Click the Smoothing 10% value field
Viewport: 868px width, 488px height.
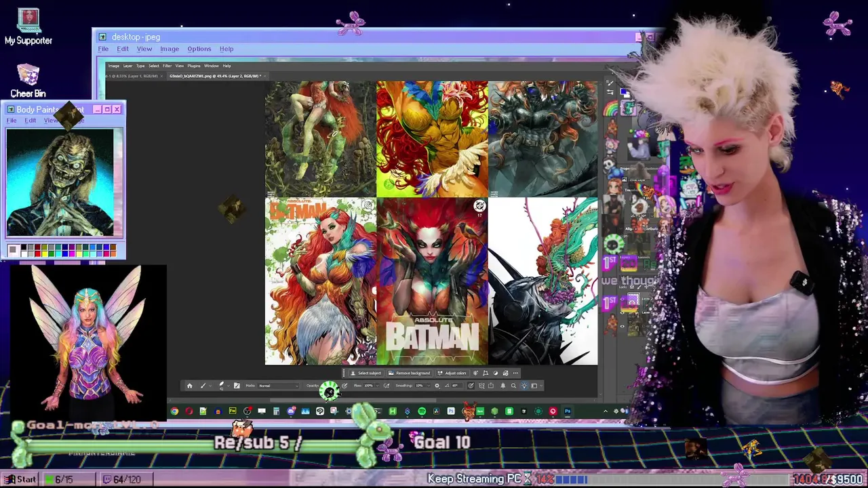[x=419, y=386]
